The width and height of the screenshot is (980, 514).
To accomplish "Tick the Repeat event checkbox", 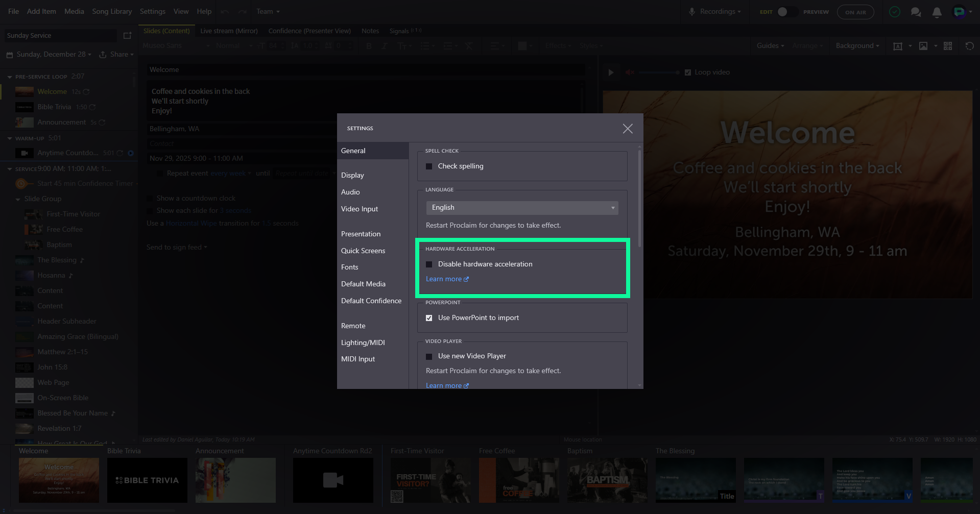I will pos(160,174).
